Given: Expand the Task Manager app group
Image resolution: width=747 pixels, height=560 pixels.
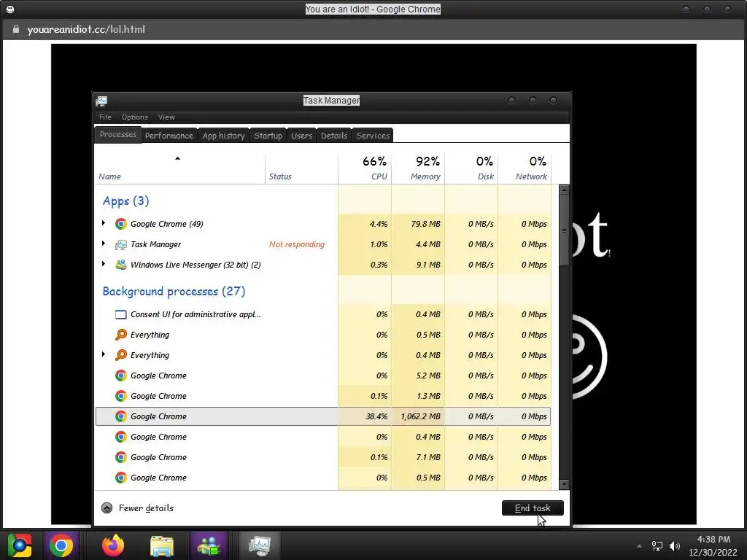Looking at the screenshot, I should (x=104, y=244).
